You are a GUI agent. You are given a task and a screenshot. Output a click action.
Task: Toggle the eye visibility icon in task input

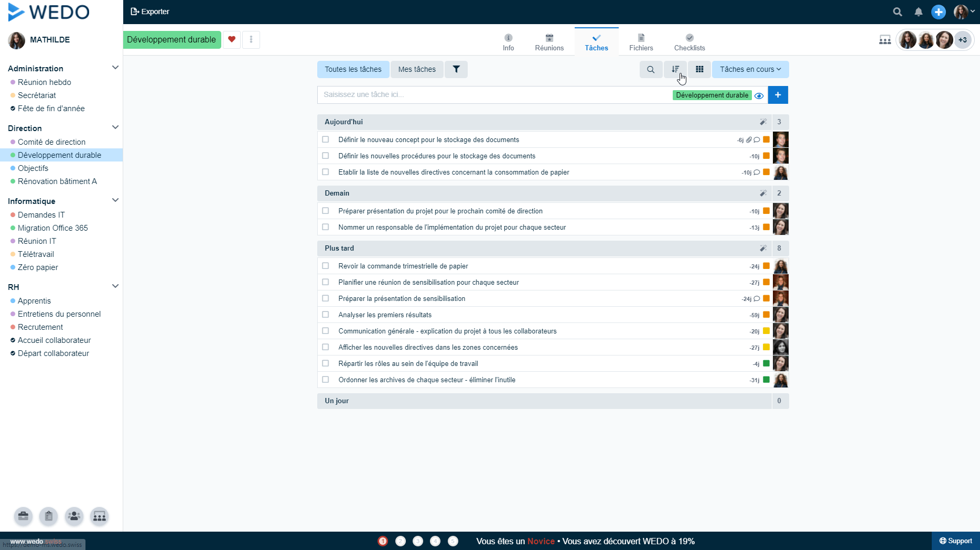[759, 95]
